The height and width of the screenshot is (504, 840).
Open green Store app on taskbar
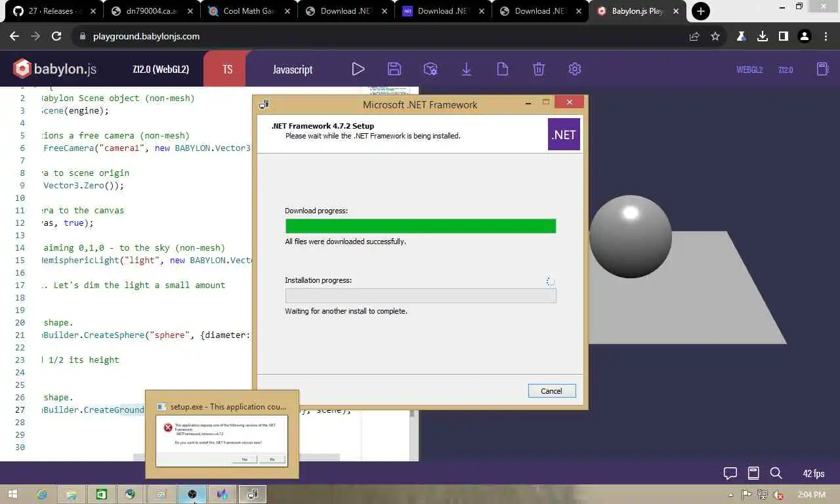[102, 494]
